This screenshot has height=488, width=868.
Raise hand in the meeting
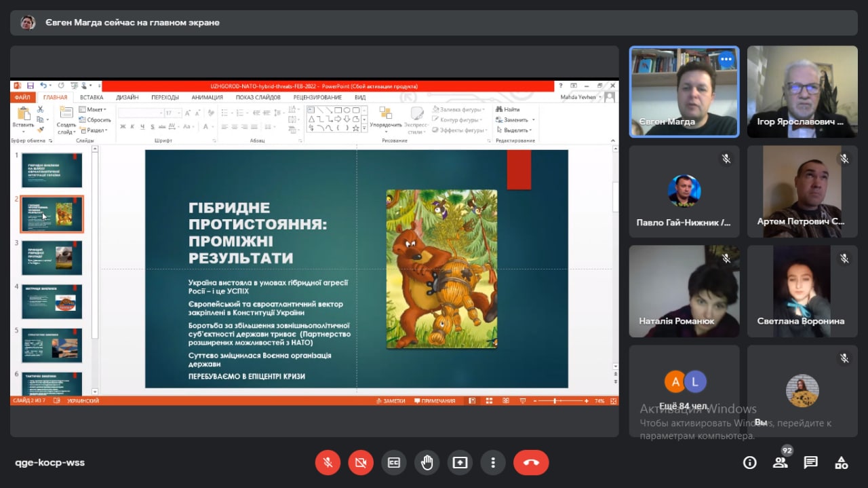coord(427,463)
